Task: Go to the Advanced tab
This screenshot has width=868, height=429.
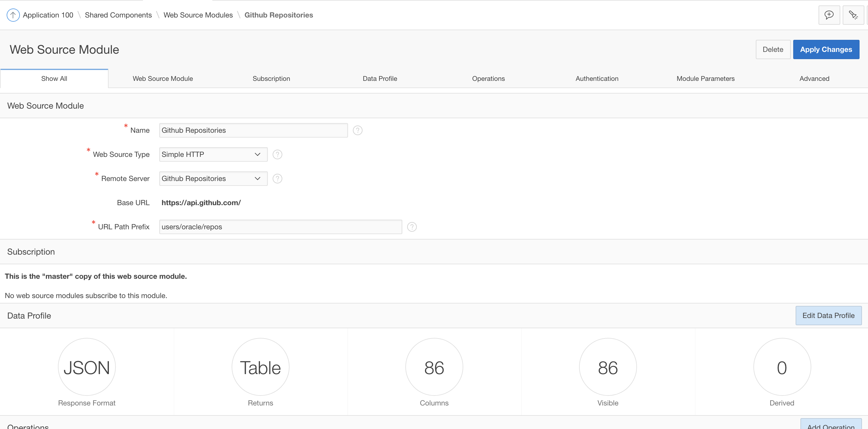Action: (814, 78)
